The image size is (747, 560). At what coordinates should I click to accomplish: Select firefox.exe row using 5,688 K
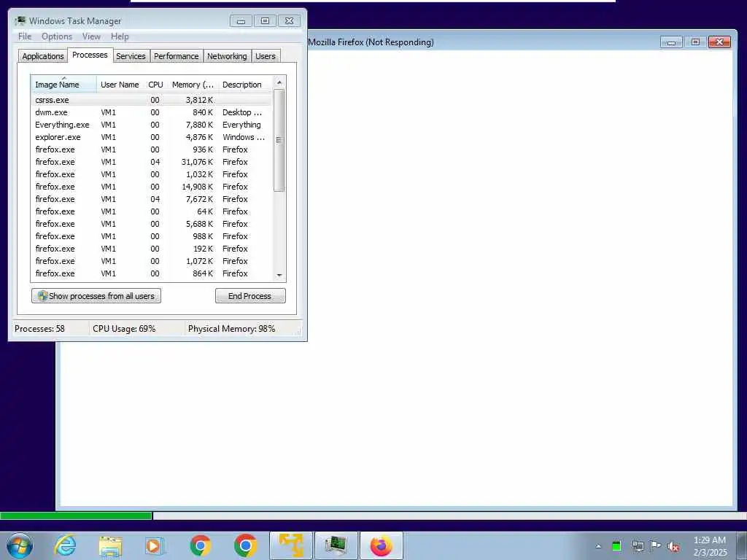point(152,224)
